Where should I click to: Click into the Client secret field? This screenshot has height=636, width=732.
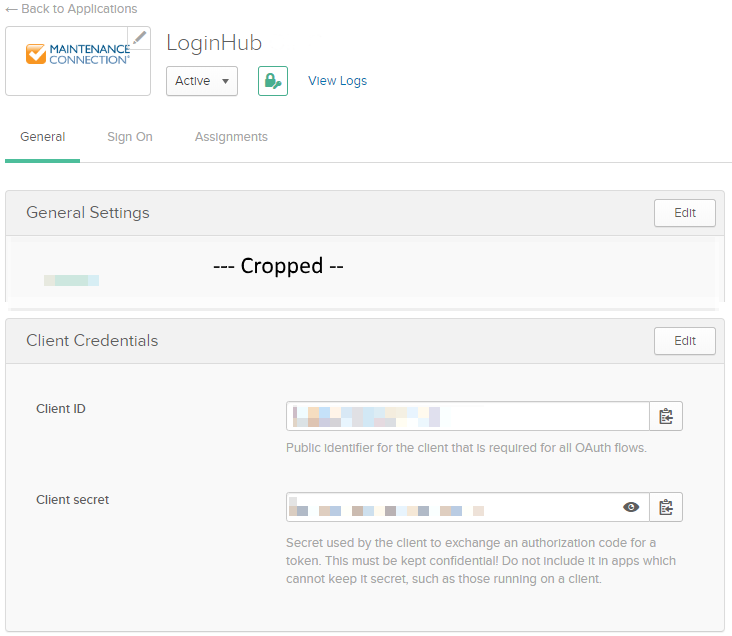click(468, 507)
